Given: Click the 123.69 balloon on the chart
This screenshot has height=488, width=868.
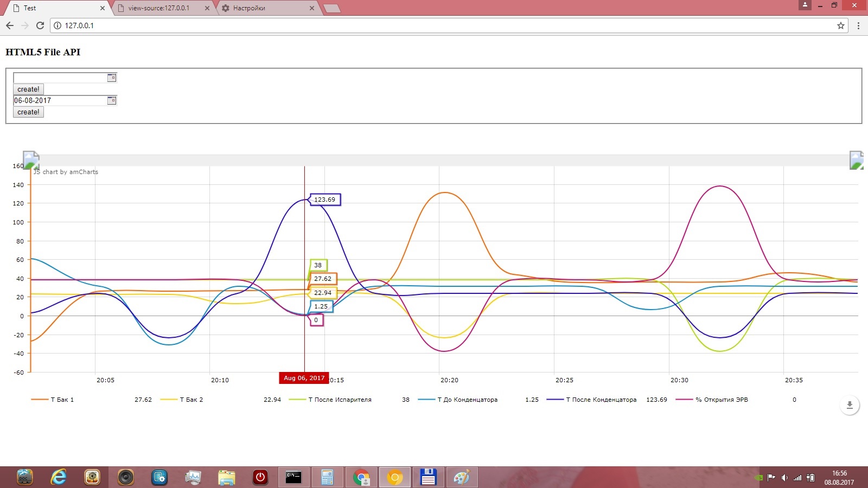Looking at the screenshot, I should (x=325, y=200).
